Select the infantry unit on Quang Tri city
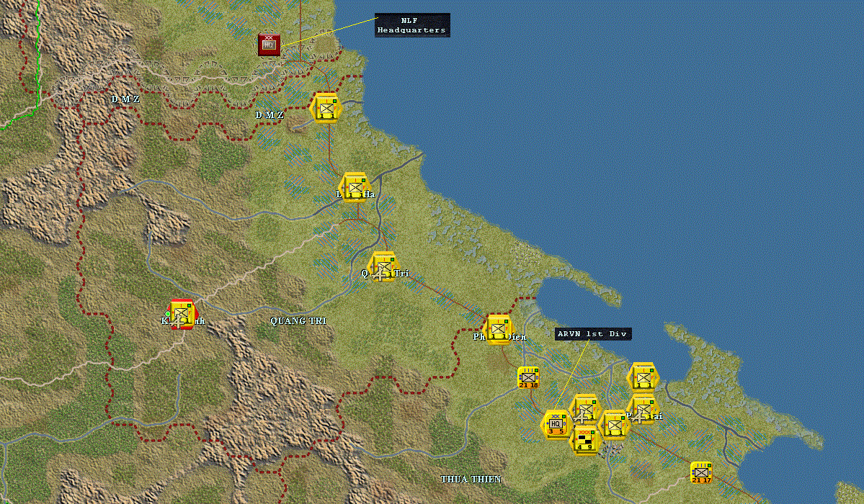This screenshot has width=864, height=504. click(x=383, y=266)
